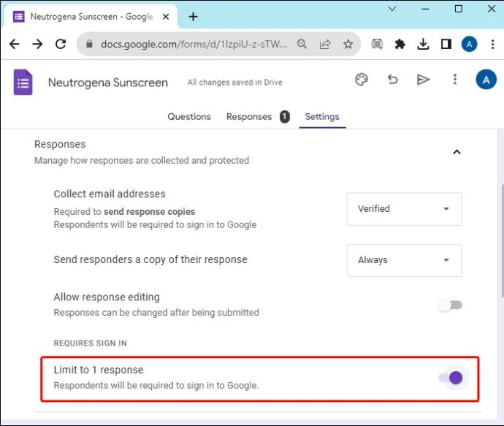Go back with browser back arrow
Viewport: 504px width, 426px height.
(15, 44)
